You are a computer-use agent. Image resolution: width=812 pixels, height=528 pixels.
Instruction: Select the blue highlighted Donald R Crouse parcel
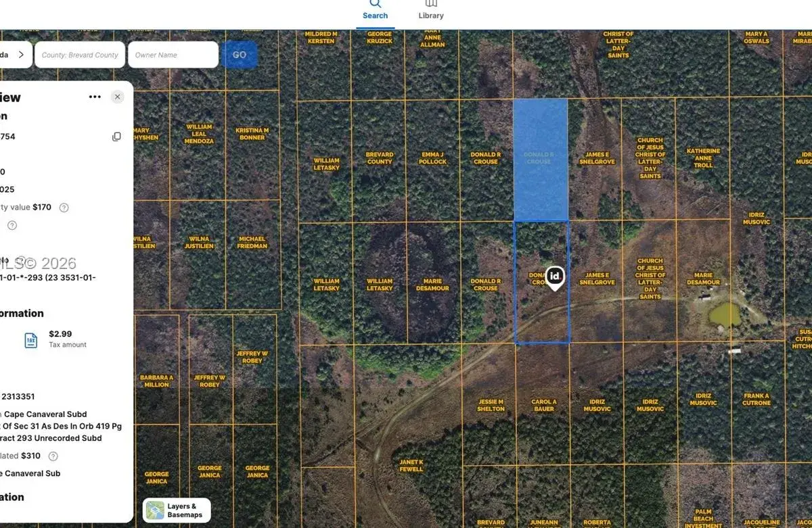540,160
